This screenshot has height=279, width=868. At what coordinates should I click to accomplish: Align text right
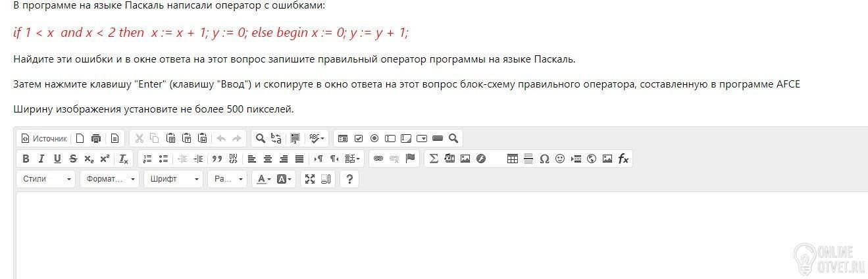284,159
